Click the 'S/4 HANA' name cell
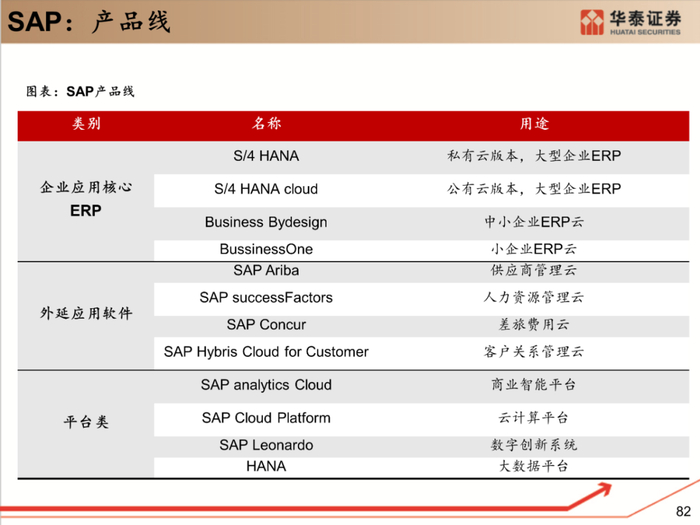This screenshot has width=700, height=525. pos(266,156)
